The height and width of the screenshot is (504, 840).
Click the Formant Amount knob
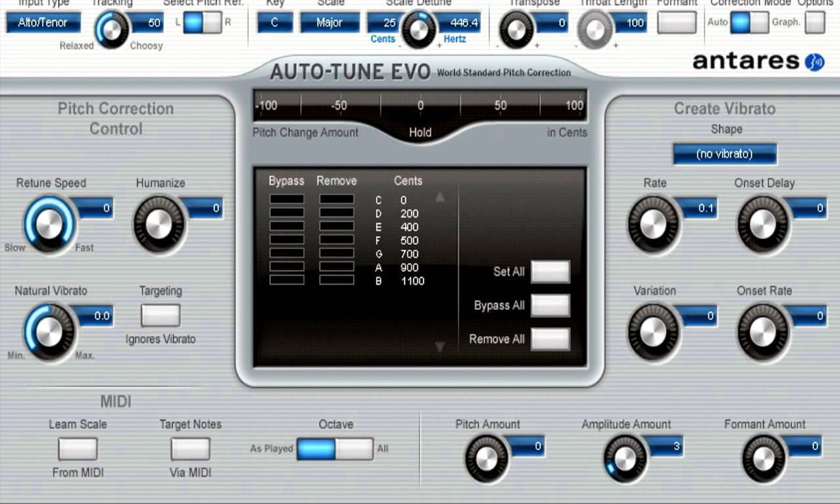pos(764,458)
